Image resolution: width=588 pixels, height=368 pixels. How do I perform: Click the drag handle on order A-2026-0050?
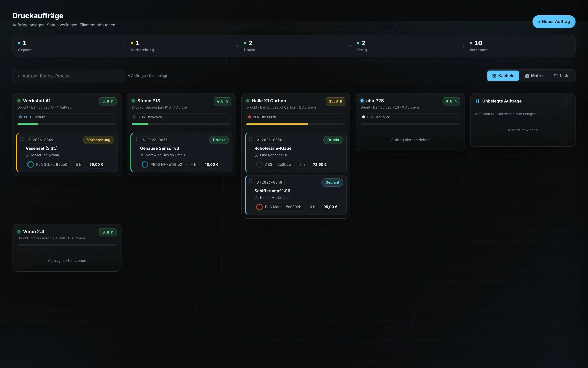(250, 139)
